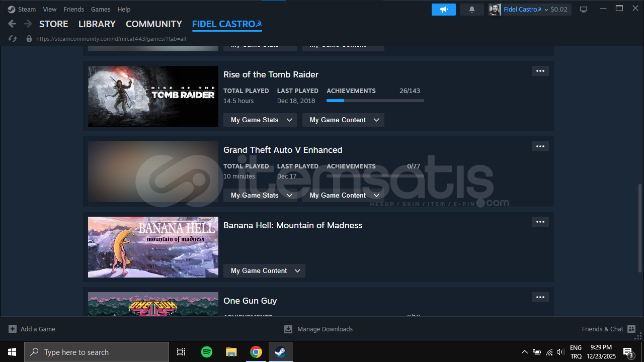Open File Explorer from the taskbar
Viewport: 644px width, 362px height.
(231, 352)
